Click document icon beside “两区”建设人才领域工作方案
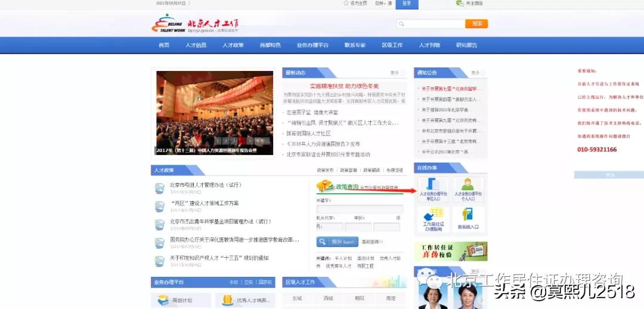Image resolution: width=644 pixels, height=309 pixels. (159, 206)
